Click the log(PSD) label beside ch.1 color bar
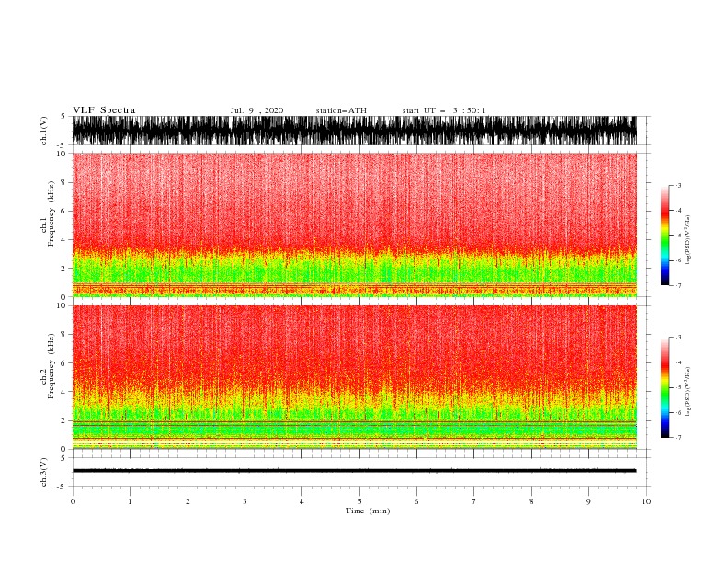The image size is (728, 563). click(x=688, y=240)
